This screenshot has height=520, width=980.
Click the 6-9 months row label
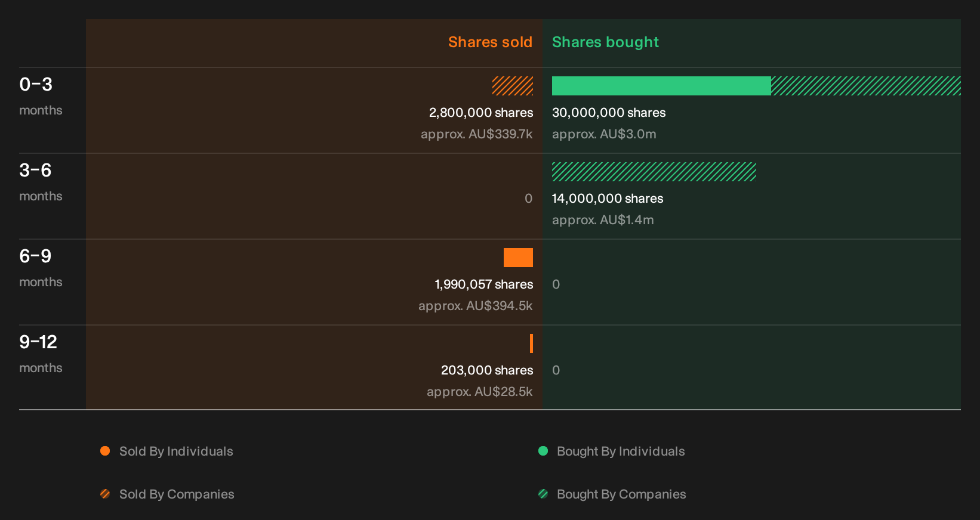[x=41, y=268]
